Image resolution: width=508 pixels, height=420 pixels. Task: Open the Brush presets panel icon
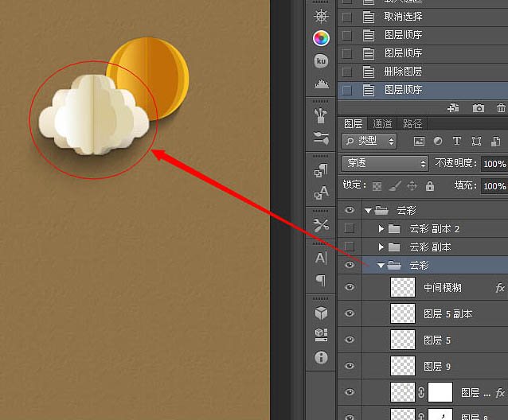pos(321,115)
